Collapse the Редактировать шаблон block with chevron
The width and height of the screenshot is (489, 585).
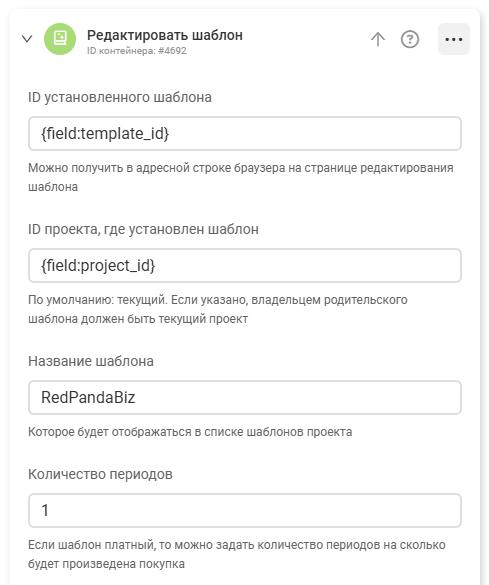click(27, 38)
